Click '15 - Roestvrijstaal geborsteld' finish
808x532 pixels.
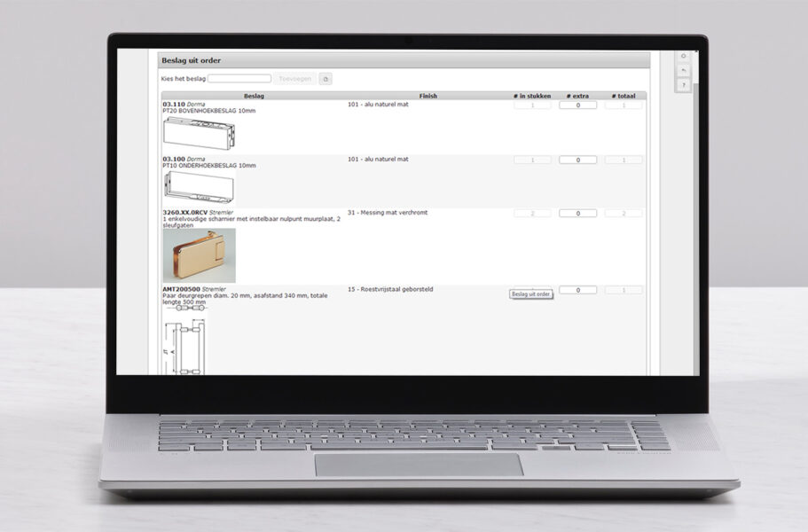[390, 289]
